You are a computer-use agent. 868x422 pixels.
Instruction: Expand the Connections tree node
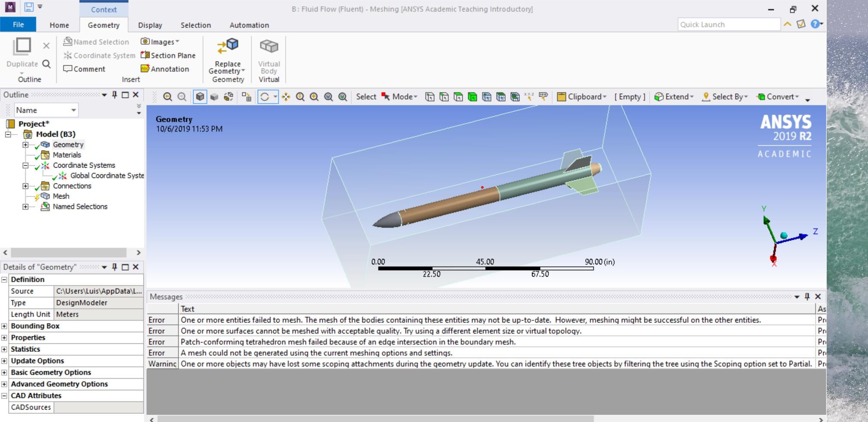(25, 186)
